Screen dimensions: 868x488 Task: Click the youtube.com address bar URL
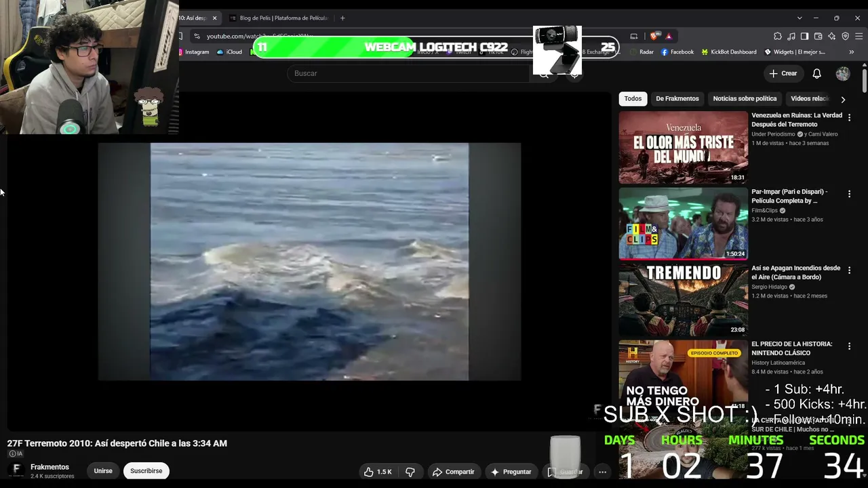click(x=259, y=36)
